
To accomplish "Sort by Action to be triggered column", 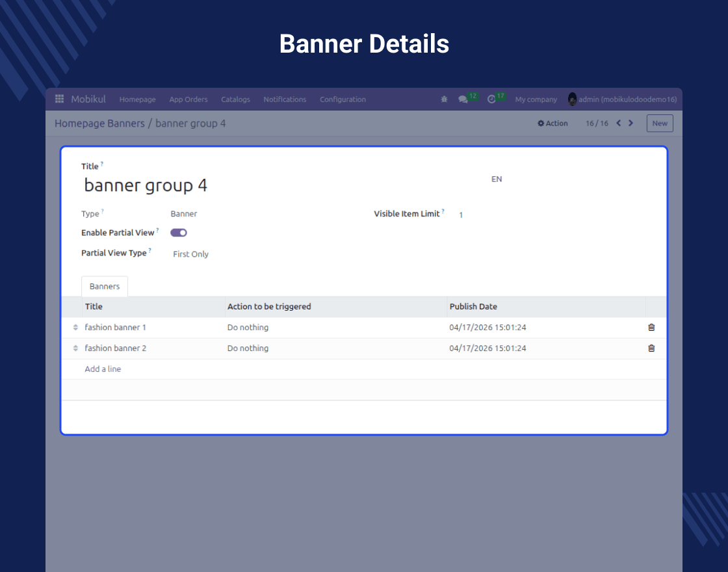I will pyautogui.click(x=335, y=306).
